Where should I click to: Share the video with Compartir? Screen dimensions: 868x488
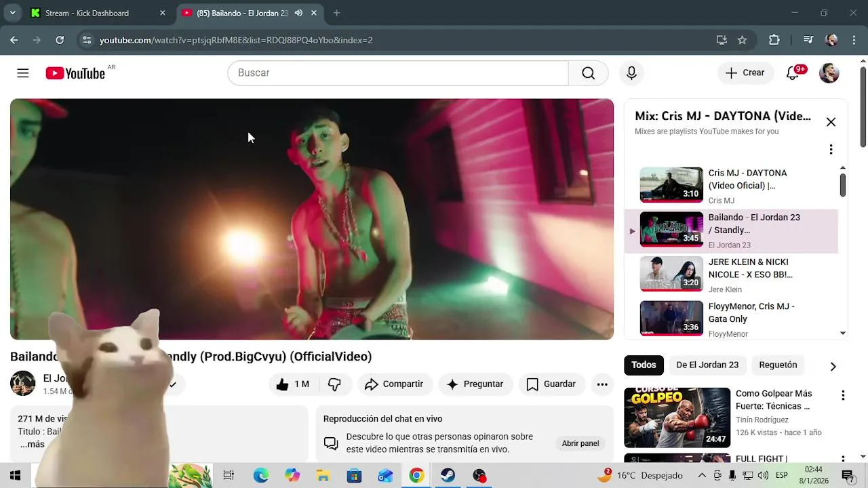click(x=395, y=384)
